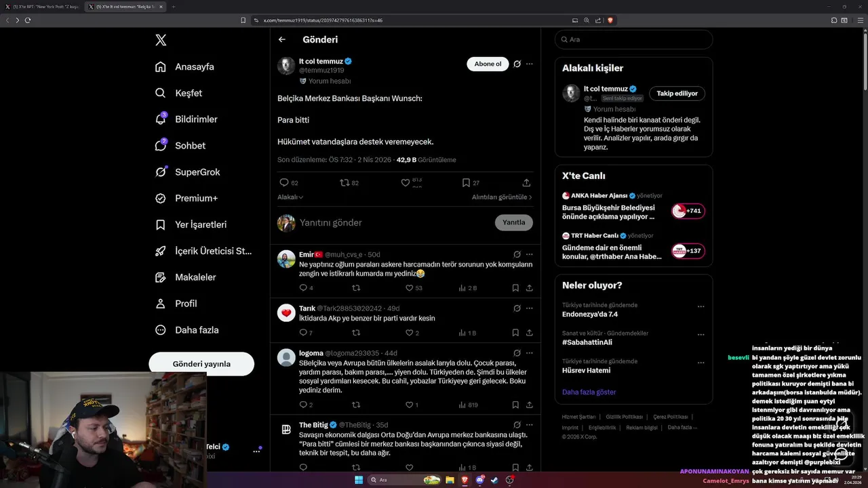Click the browser address bar URL
This screenshot has width=868, height=488.
click(x=323, y=20)
